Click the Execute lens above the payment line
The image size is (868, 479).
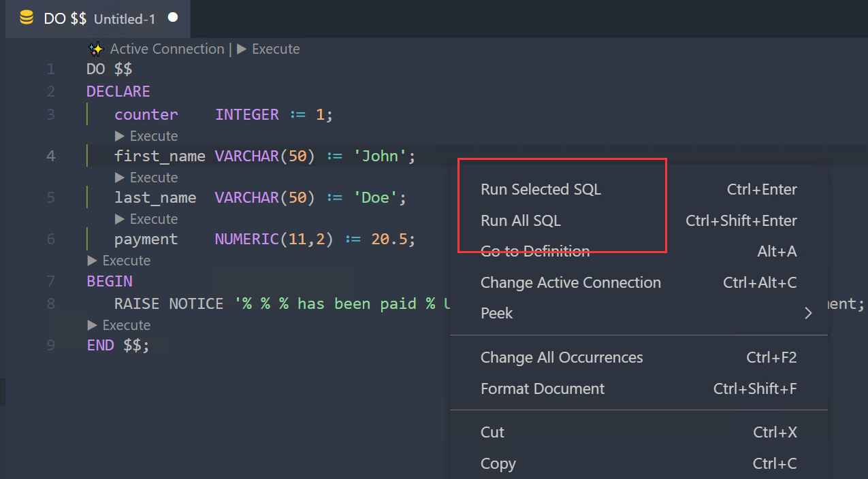(146, 219)
